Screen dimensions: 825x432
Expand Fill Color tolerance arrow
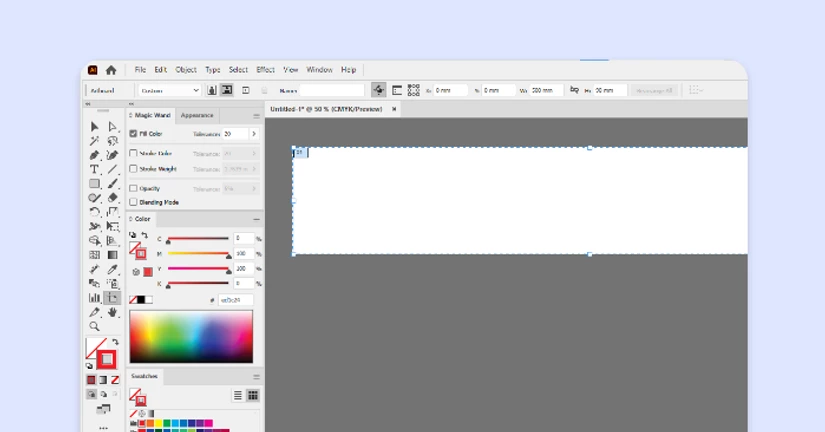pos(254,134)
